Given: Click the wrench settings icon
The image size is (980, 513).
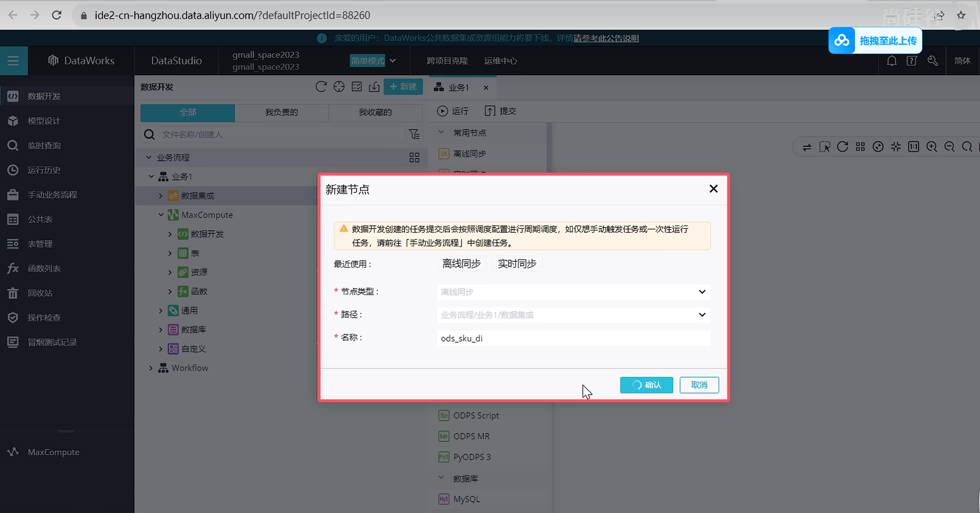Looking at the screenshot, I should coord(932,60).
